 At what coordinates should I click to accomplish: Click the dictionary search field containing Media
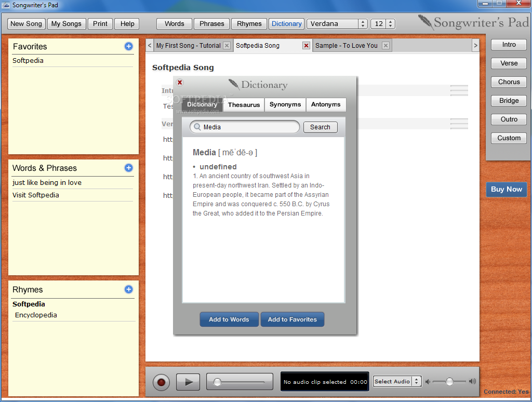click(x=245, y=127)
